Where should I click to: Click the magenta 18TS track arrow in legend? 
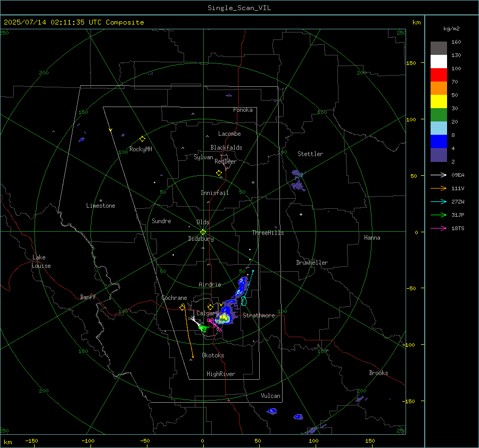(x=439, y=228)
